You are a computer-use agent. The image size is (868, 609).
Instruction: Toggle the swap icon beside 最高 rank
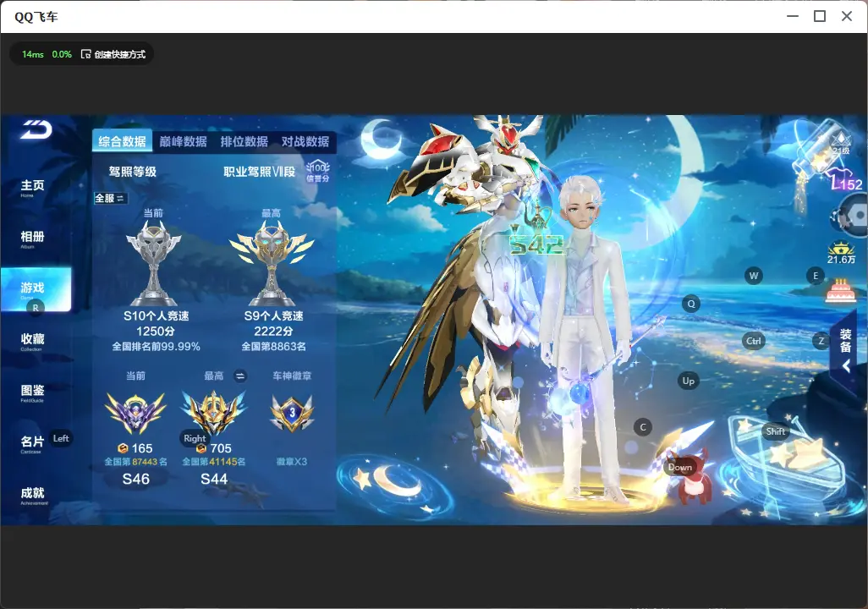[239, 376]
